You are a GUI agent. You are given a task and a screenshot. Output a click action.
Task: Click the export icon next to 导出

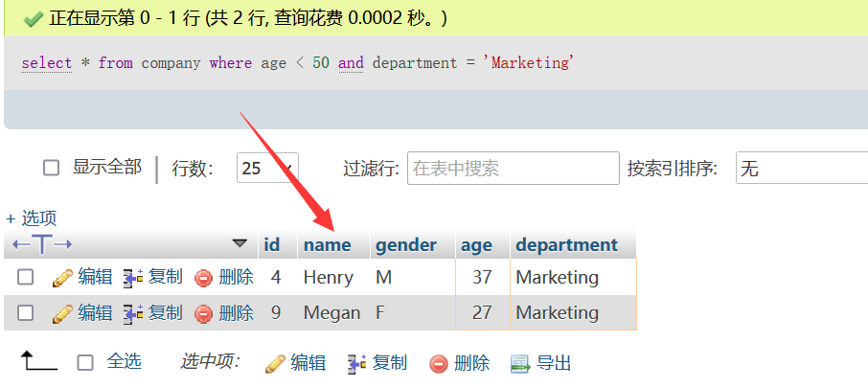click(520, 364)
